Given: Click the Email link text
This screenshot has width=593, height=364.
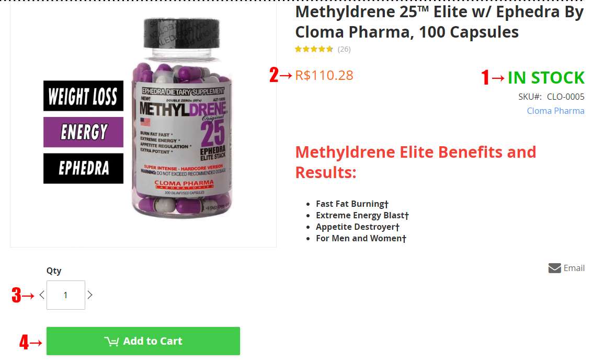Looking at the screenshot, I should click(x=574, y=268).
